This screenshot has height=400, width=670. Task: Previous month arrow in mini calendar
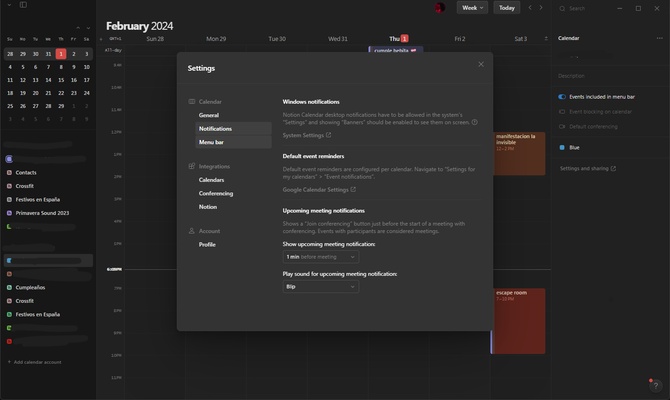coord(78,28)
